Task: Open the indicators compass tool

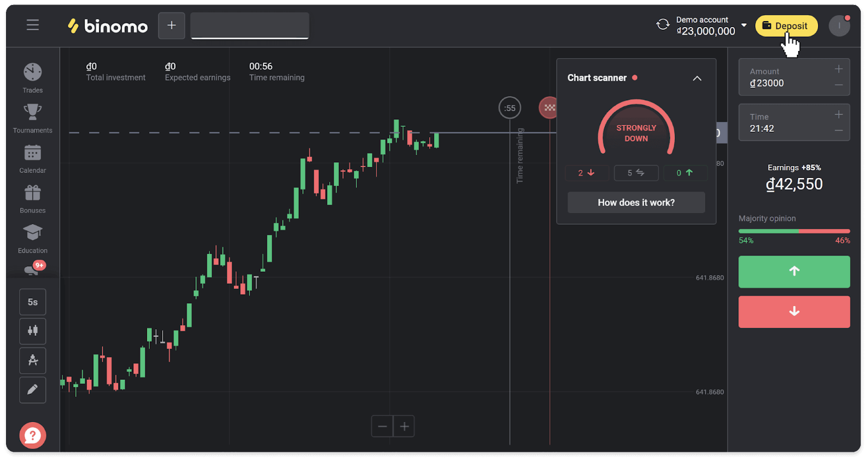Action: click(x=33, y=361)
